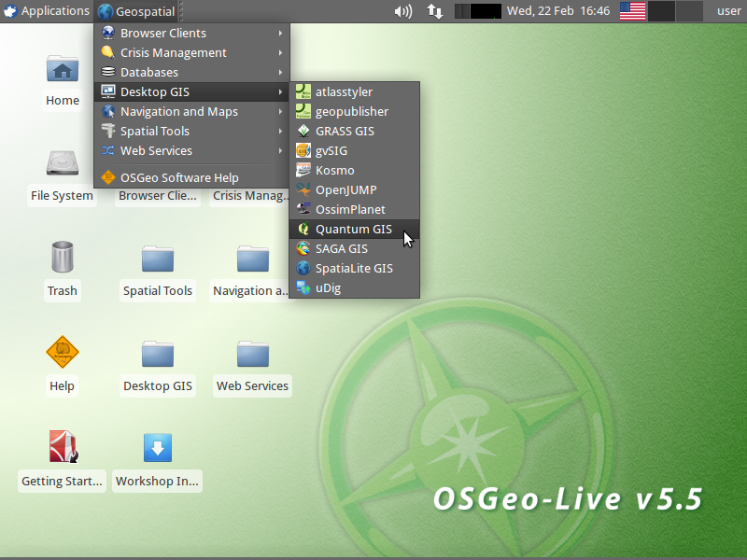Viewport: 747px width, 560px height.
Task: Click the OssimPlanet icon
Action: (x=303, y=209)
